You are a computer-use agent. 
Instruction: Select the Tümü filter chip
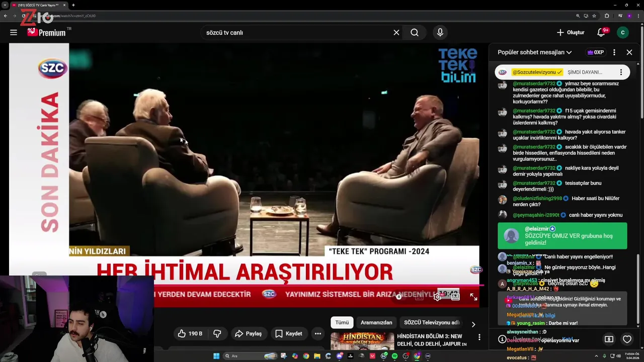(x=342, y=323)
